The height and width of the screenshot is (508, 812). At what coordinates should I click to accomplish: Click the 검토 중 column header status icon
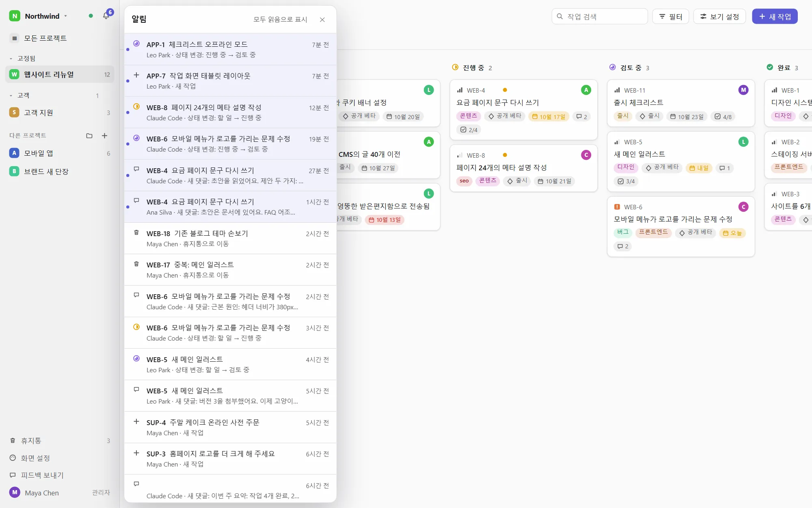tap(612, 67)
